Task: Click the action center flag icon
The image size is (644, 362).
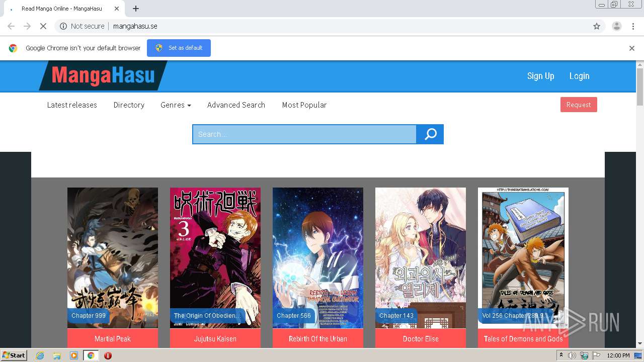Action: pyautogui.click(x=596, y=355)
